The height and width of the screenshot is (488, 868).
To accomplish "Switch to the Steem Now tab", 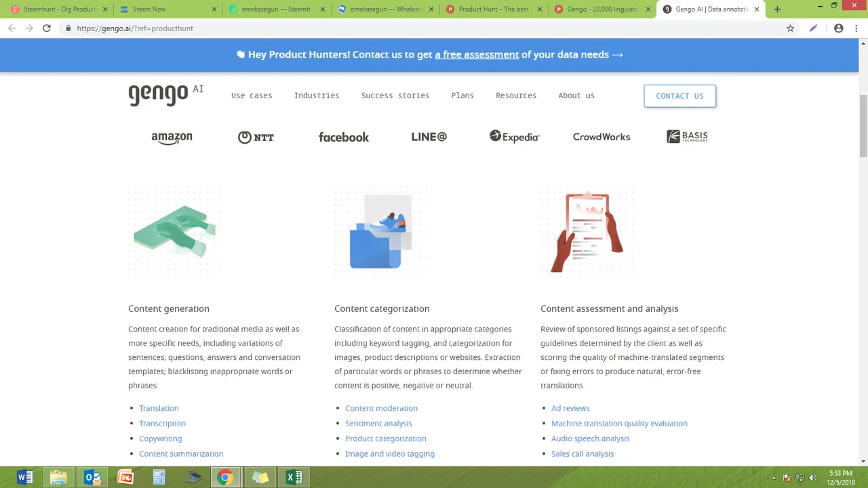I will (167, 9).
